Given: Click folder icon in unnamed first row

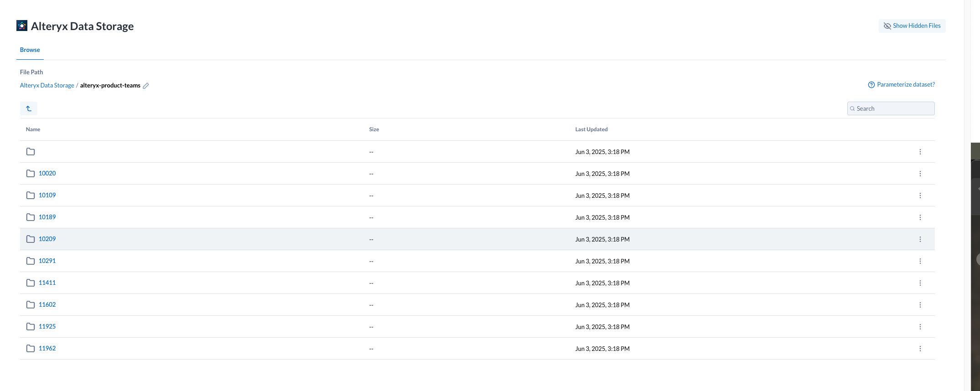Looking at the screenshot, I should pos(31,152).
